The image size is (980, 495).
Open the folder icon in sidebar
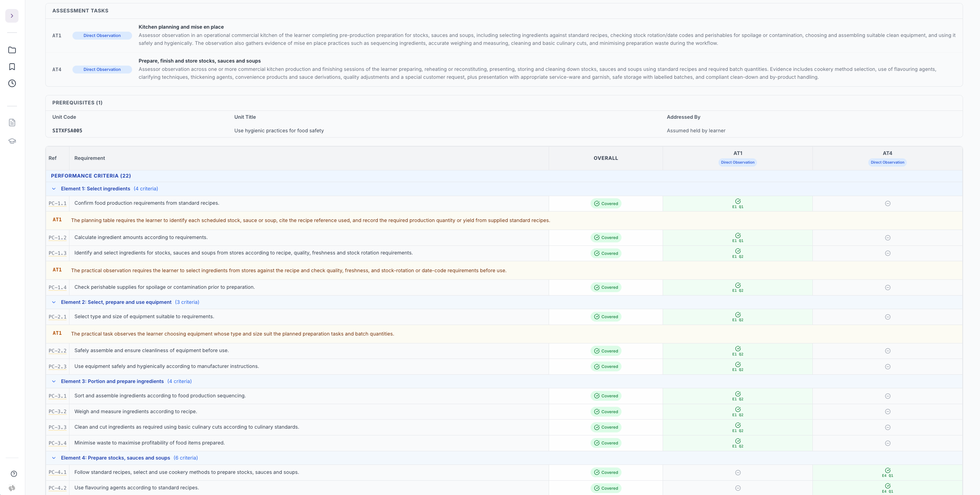click(x=12, y=50)
